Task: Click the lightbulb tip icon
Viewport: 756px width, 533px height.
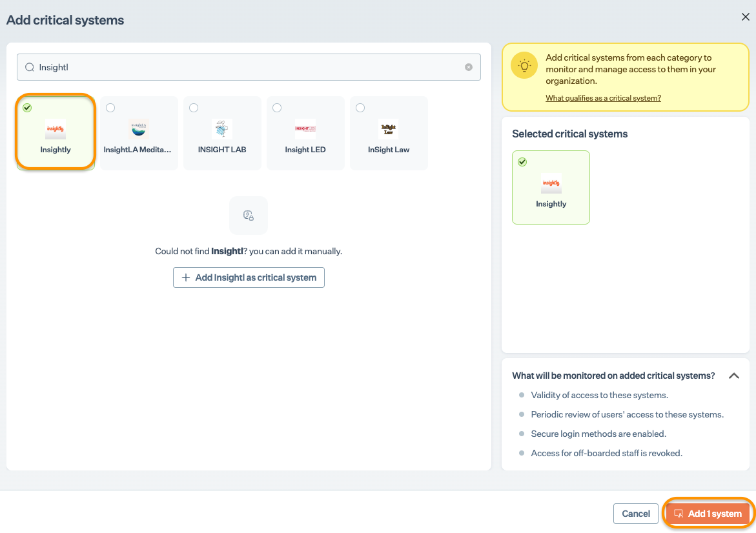Action: 524,66
